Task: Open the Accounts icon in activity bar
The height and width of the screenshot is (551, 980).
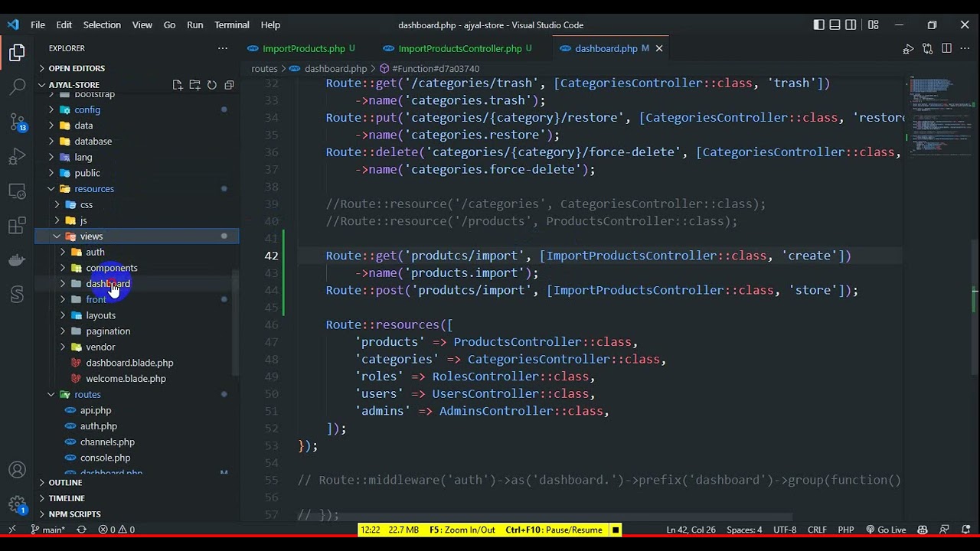Action: 17,470
